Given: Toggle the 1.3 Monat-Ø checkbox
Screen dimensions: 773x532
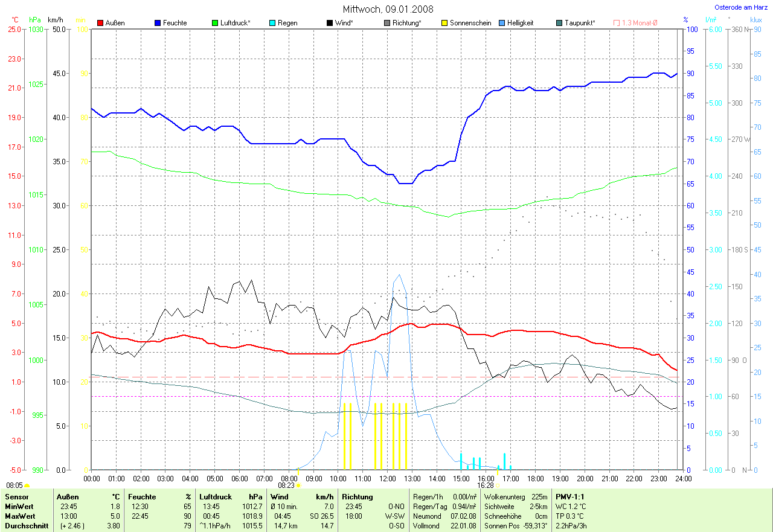Looking at the screenshot, I should point(617,23).
